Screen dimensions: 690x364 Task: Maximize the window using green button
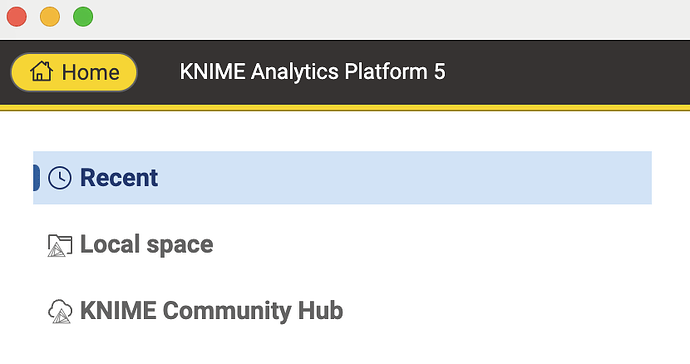(x=83, y=17)
